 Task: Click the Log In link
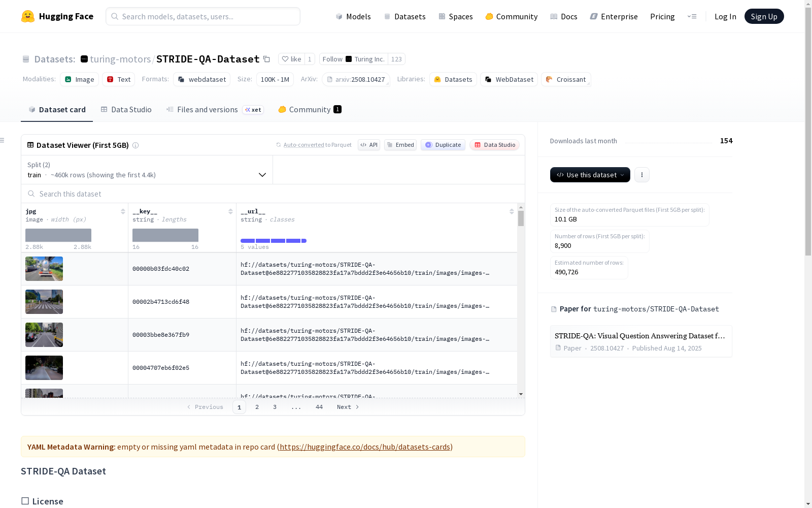pyautogui.click(x=725, y=16)
